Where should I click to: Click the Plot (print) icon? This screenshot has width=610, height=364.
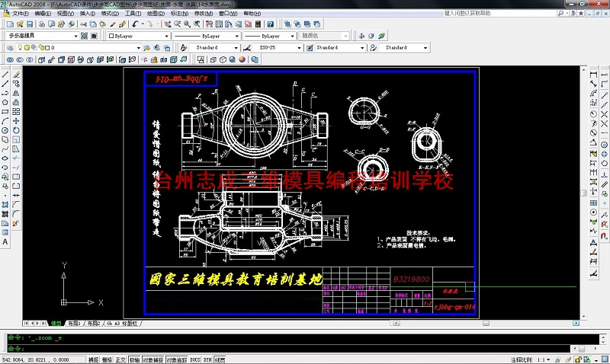pyautogui.click(x=42, y=24)
